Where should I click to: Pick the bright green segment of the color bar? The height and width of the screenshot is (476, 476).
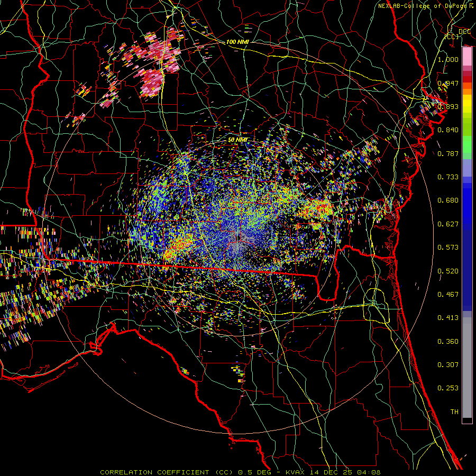click(x=467, y=144)
